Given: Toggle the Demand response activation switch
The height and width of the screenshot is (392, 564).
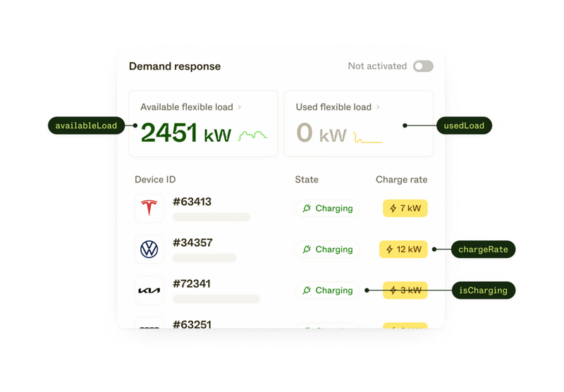Looking at the screenshot, I should coord(423,66).
